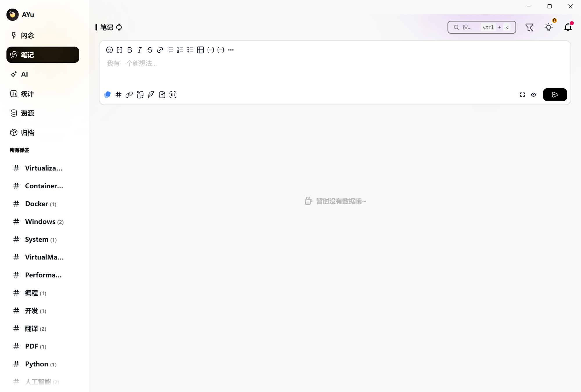The width and height of the screenshot is (581, 392).
Task: Apply heading format with H icon
Action: 119,50
